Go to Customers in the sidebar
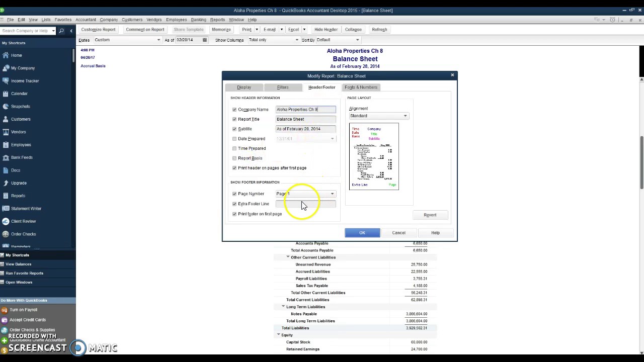 coord(21,119)
